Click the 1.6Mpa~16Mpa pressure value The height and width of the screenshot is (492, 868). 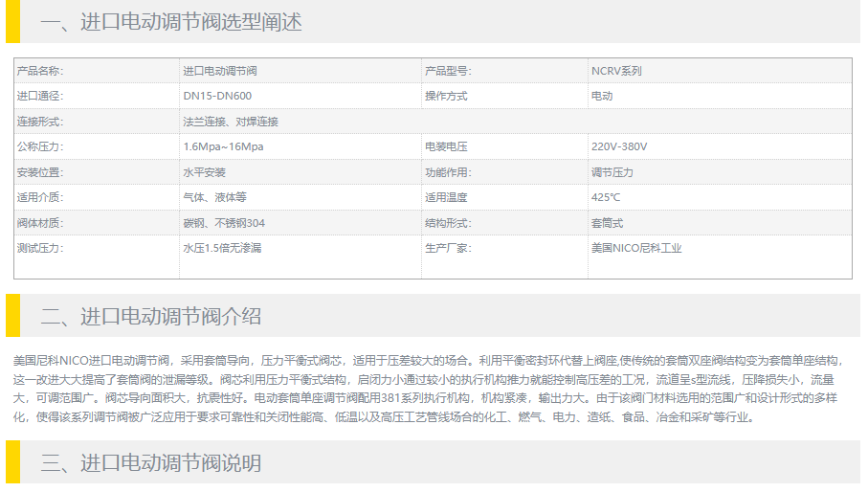point(223,146)
